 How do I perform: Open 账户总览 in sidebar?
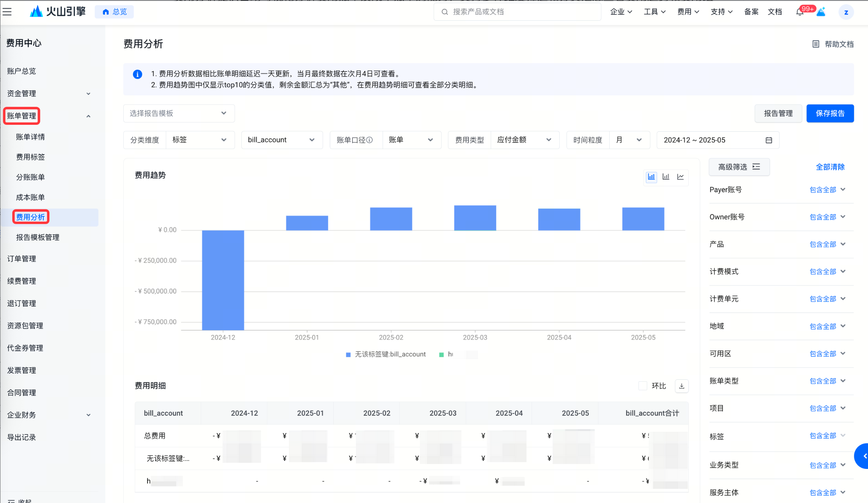click(21, 71)
